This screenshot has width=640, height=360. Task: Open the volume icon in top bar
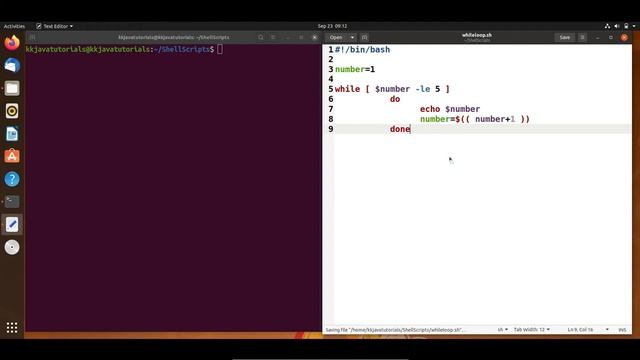pyautogui.click(x=617, y=26)
